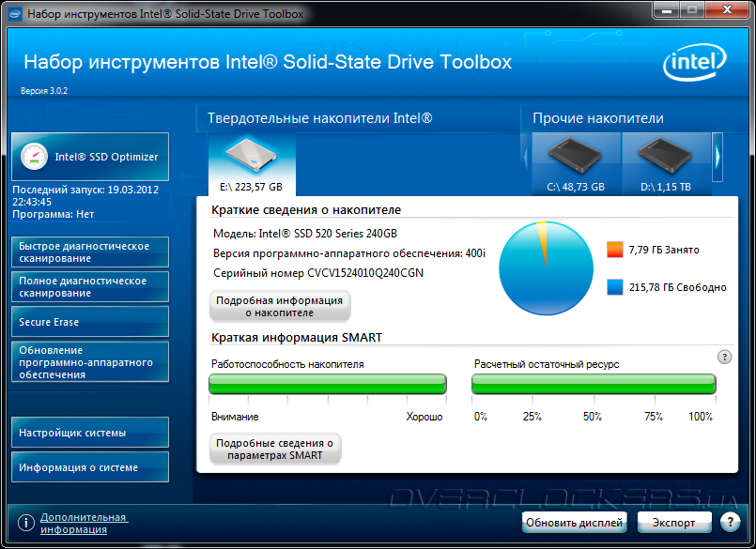The width and height of the screenshot is (756, 549).
Task: Select the other drive C:\ 48,73 GB
Action: pos(576,164)
